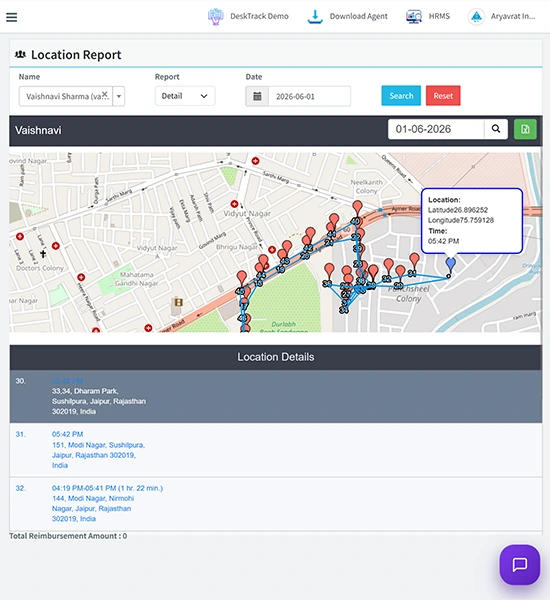550x600 pixels.
Task: Click Total Reimbursement Amount text
Action: [68, 536]
